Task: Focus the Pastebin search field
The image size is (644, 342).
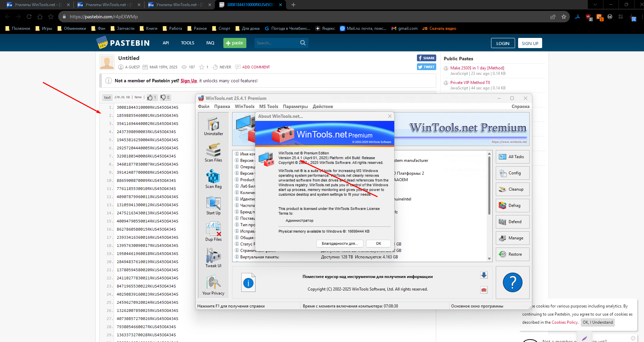Action: [x=276, y=43]
